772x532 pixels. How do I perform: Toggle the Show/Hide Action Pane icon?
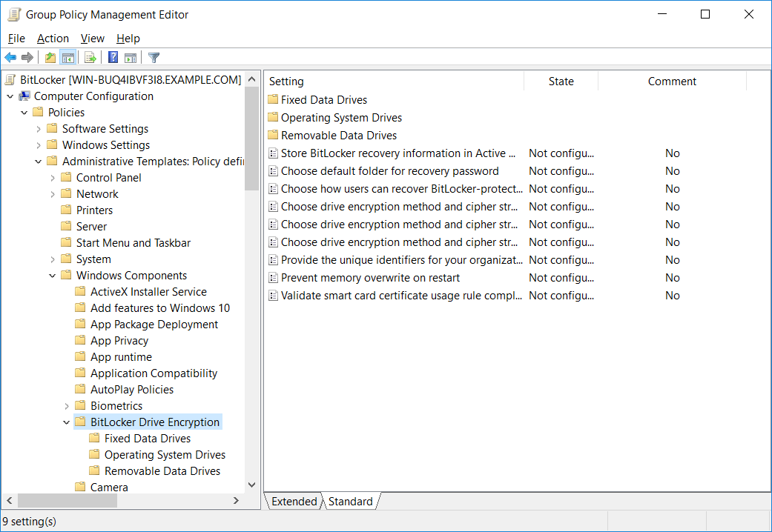(131, 57)
